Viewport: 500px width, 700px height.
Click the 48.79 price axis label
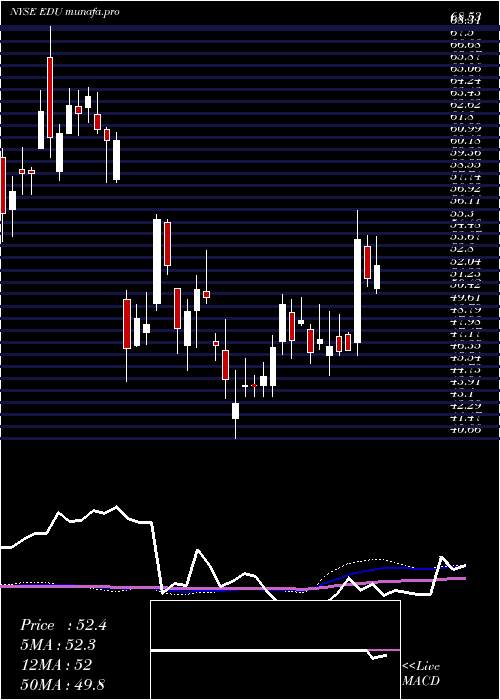[466, 310]
